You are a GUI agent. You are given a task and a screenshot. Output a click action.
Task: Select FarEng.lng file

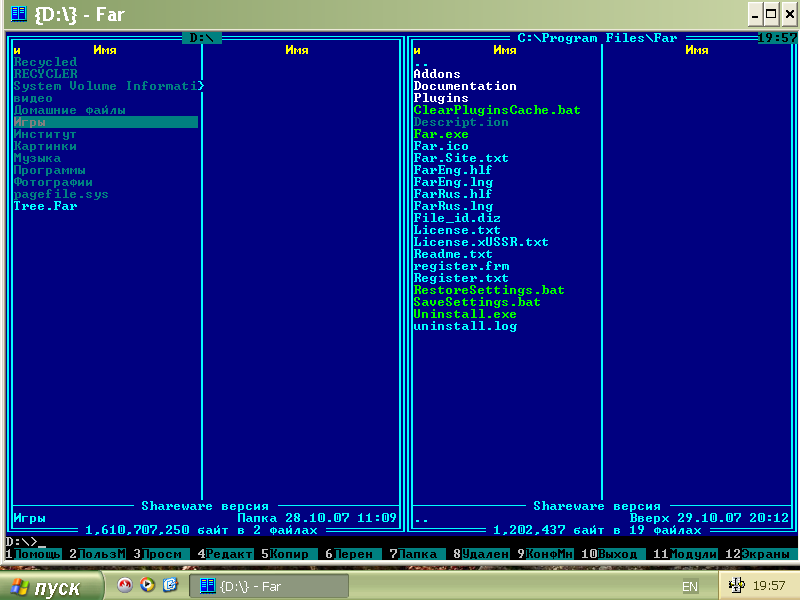(453, 182)
